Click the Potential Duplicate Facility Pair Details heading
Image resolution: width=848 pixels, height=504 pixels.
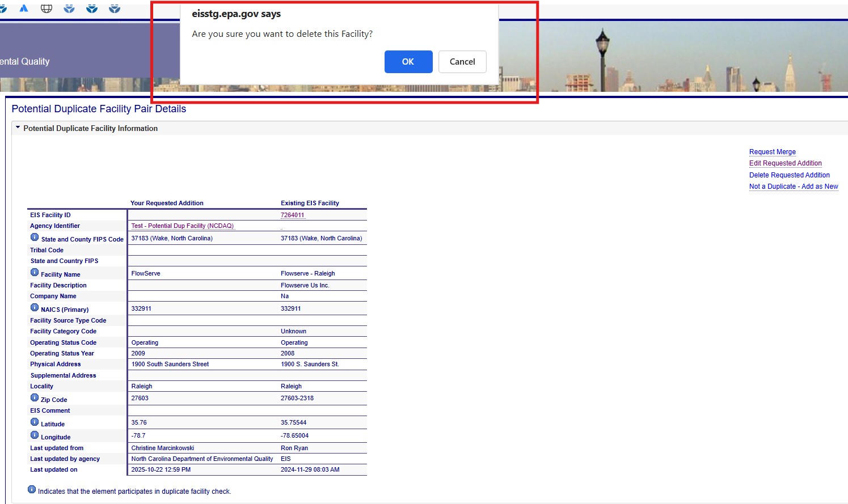pyautogui.click(x=99, y=109)
